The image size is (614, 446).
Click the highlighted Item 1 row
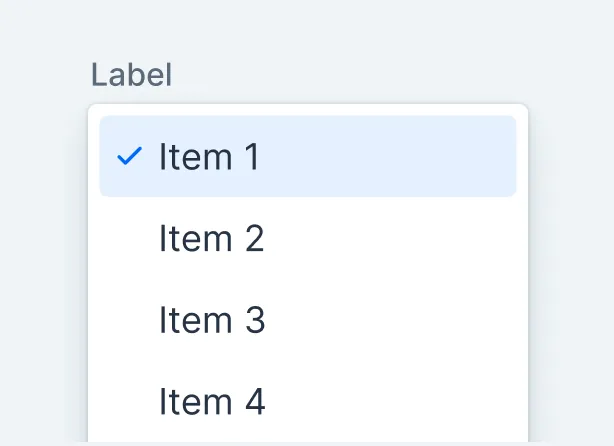tap(308, 157)
